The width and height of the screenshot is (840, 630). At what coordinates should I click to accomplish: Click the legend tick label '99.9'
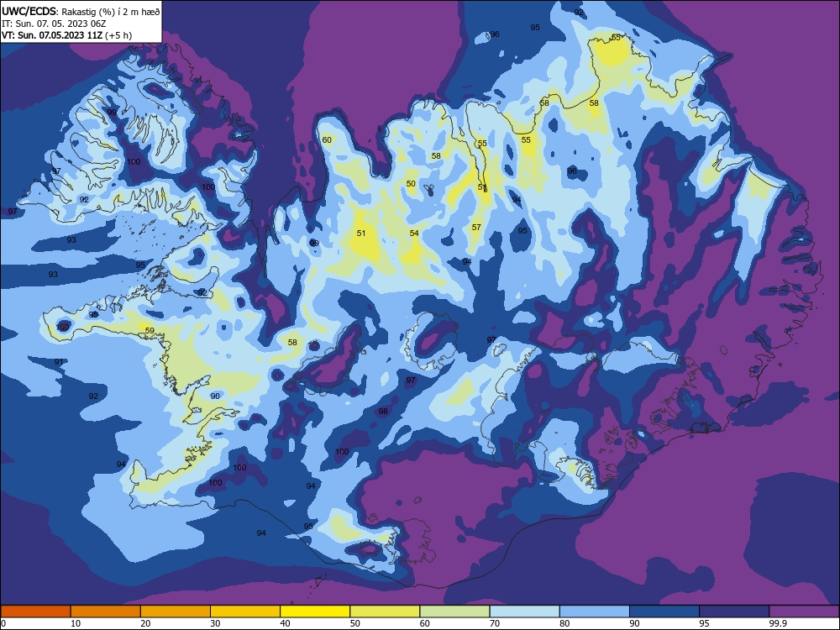tap(779, 623)
